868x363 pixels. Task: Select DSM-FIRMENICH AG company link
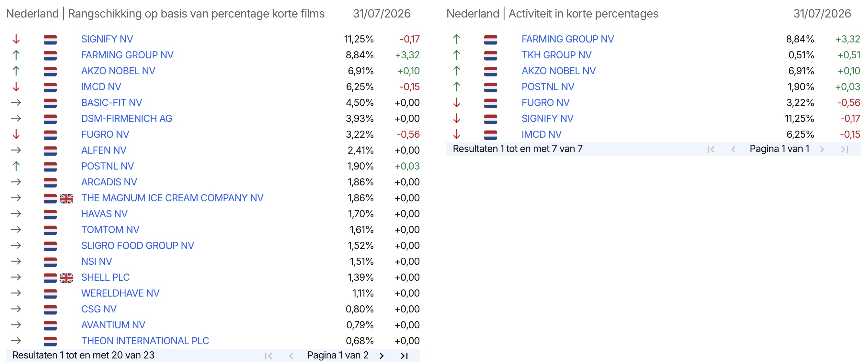pyautogui.click(x=127, y=118)
